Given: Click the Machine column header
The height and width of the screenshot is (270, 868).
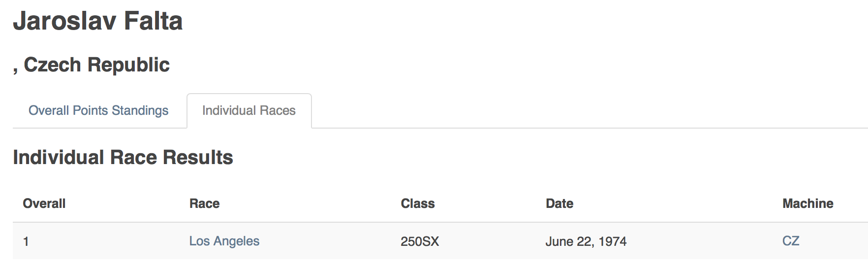Looking at the screenshot, I should tap(808, 203).
